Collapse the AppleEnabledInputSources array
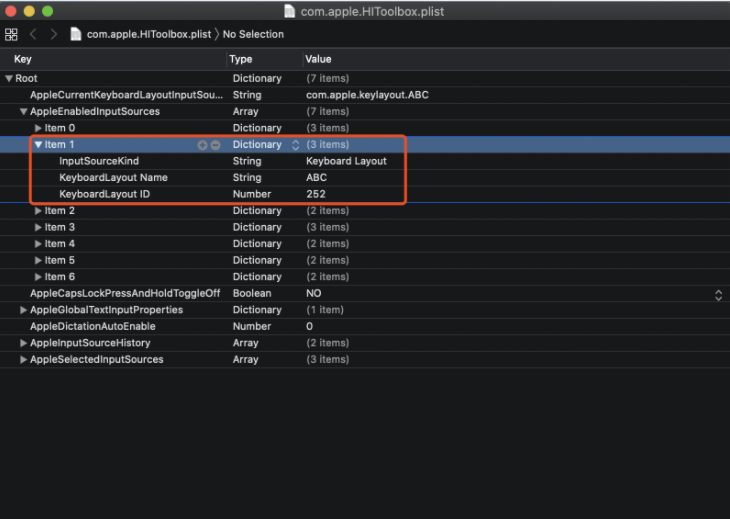The image size is (730, 519). tap(24, 112)
